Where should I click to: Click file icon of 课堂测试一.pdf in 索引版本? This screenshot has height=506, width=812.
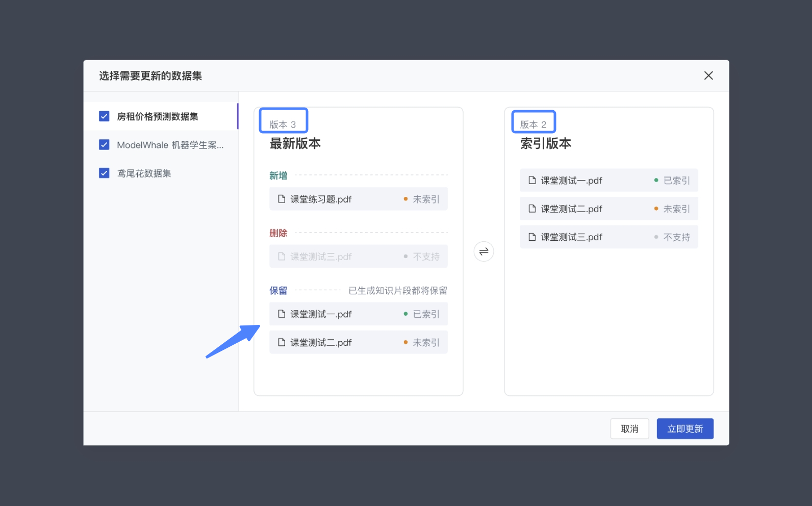pos(532,181)
